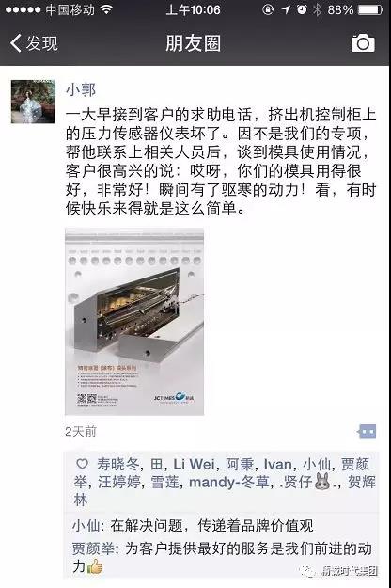
Task: Open Ivan's profile from likes
Action: [278, 464]
